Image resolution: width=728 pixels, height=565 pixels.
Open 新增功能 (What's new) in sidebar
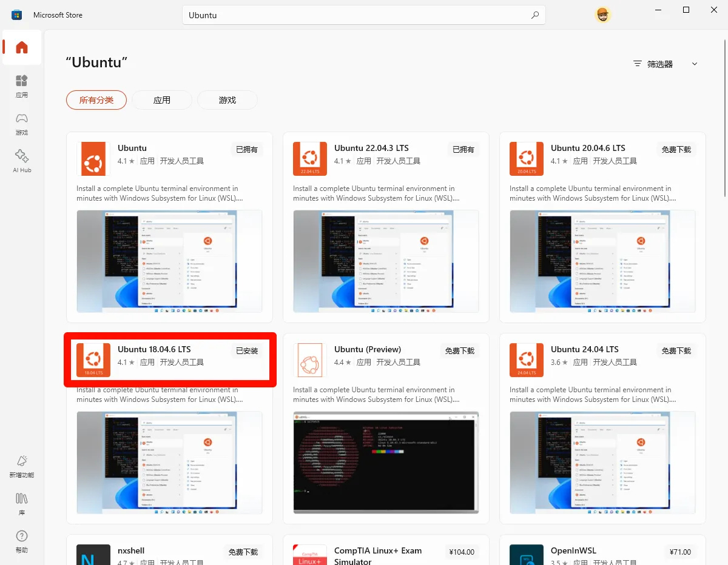(x=22, y=466)
